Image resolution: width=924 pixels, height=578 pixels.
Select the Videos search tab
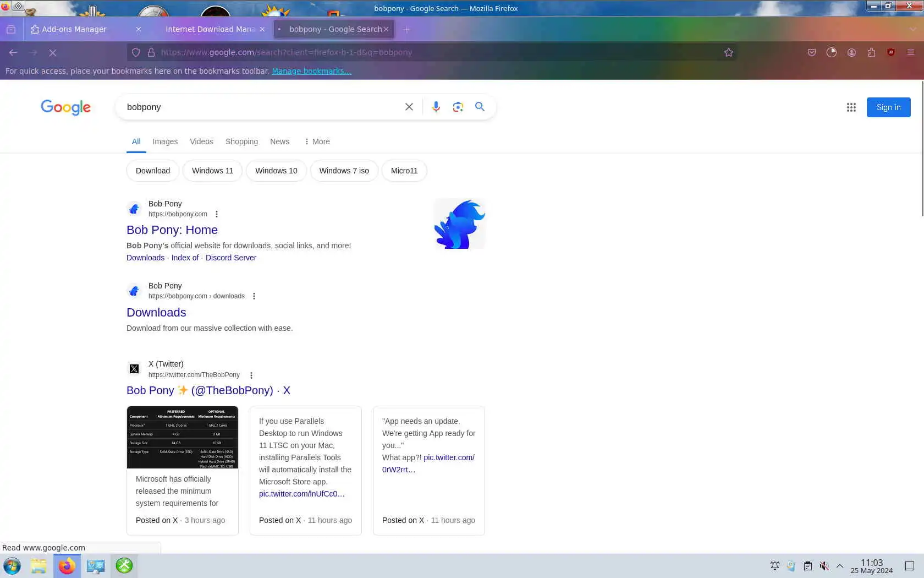pos(201,141)
